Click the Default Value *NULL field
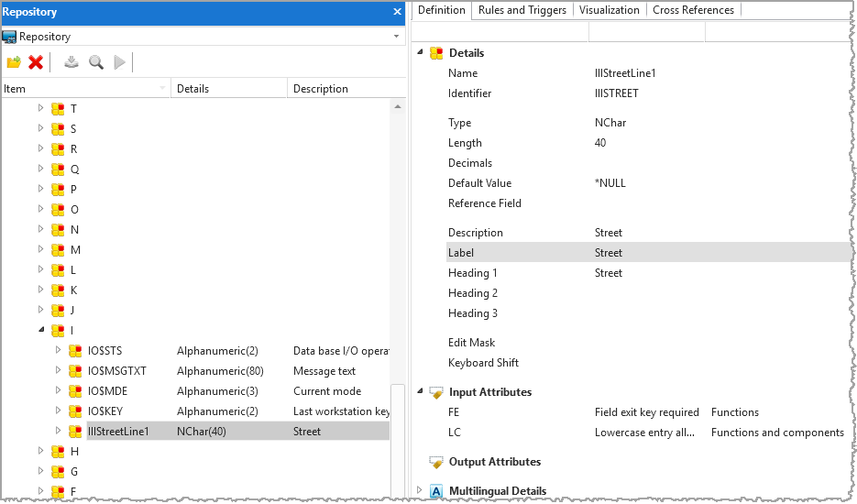The width and height of the screenshot is (857, 504). click(610, 183)
